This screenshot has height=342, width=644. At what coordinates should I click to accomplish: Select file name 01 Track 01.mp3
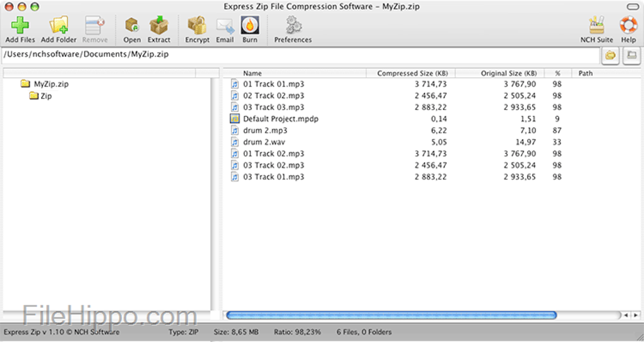pos(273,84)
